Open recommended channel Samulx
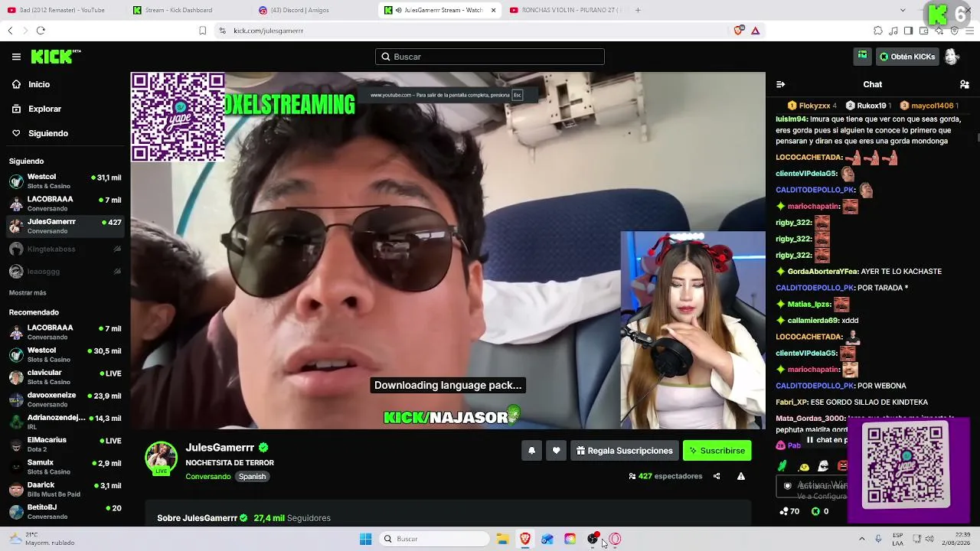Viewport: 980px width, 551px height. 65,467
